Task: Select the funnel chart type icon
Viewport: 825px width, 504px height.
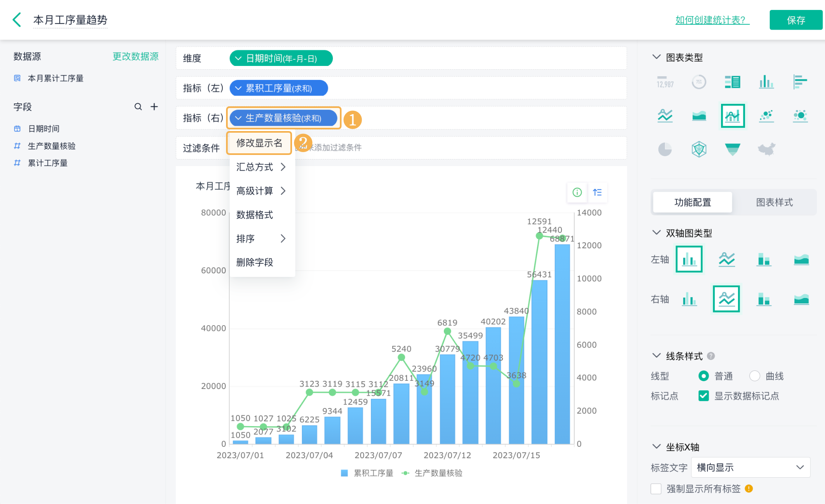Action: coord(733,149)
